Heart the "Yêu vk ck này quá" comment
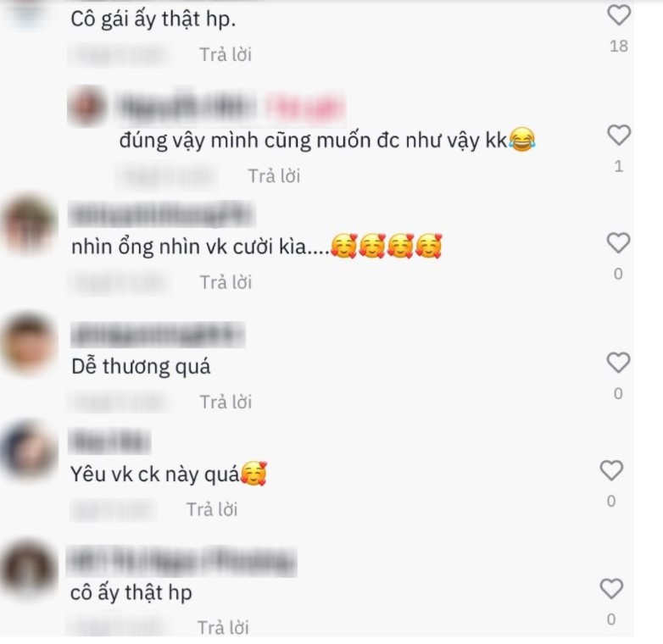 611,470
